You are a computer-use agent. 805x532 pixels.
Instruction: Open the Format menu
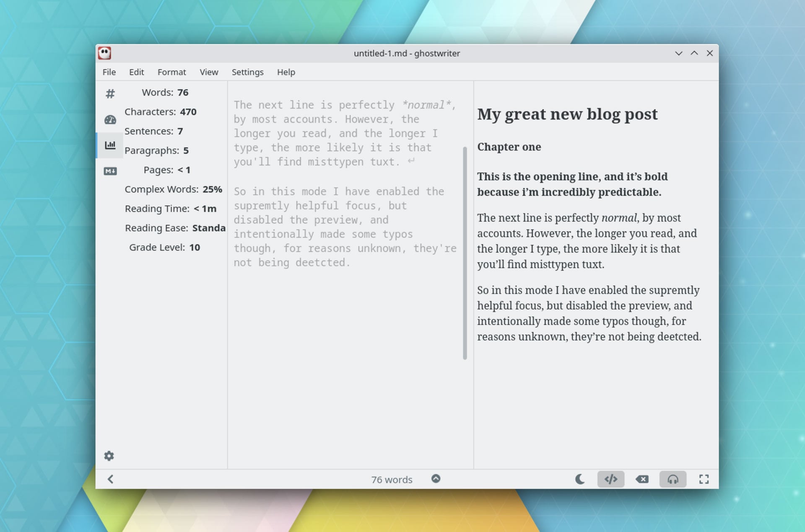(x=171, y=72)
